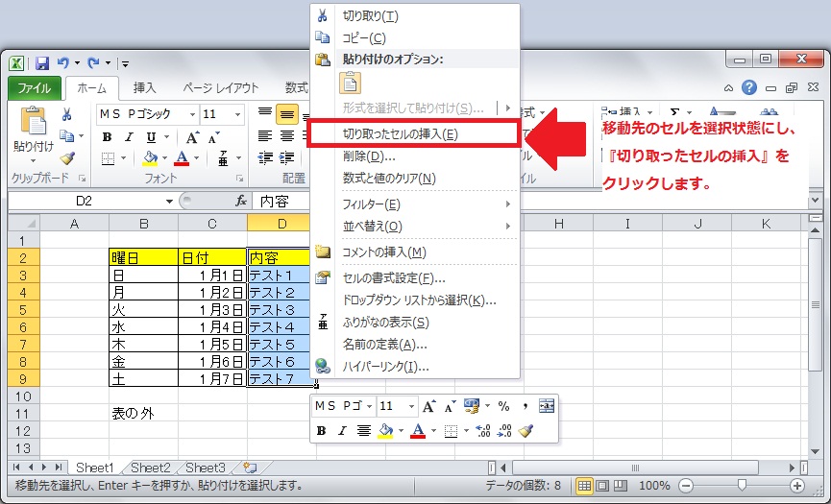Click the insert function fx button
Viewport: 831px width, 504px height.
click(241, 201)
